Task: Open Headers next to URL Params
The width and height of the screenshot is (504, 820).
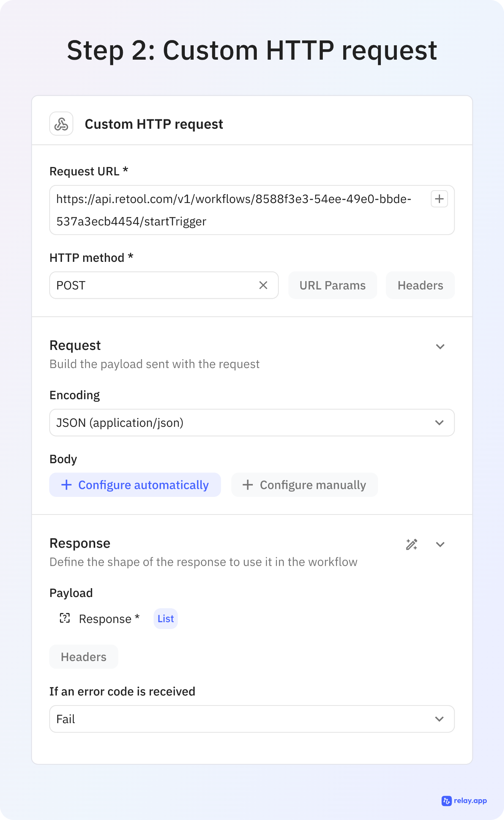Action: click(420, 285)
